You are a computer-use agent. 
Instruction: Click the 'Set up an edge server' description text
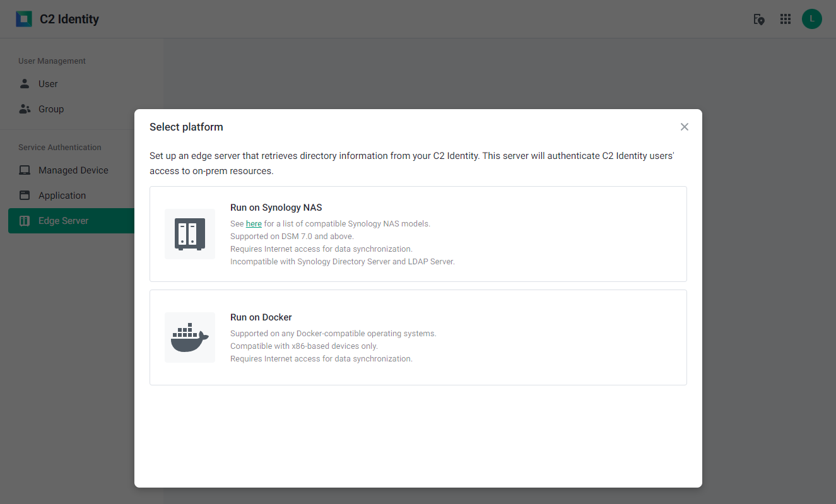(412, 163)
